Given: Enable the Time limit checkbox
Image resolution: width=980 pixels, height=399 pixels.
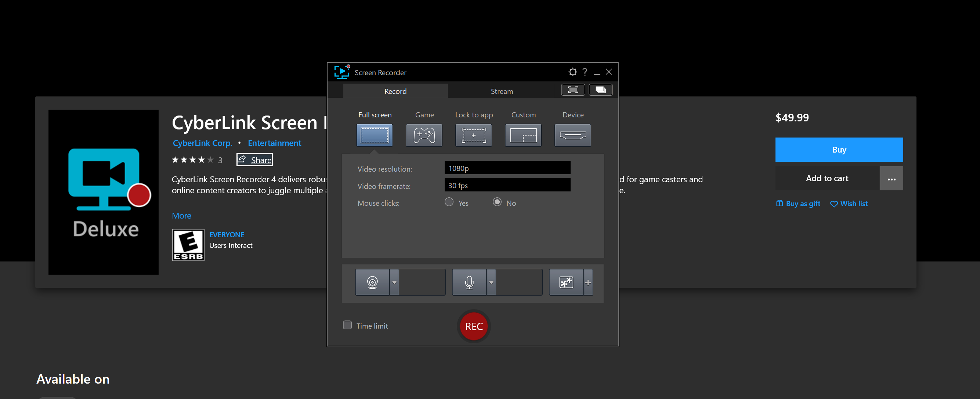Looking at the screenshot, I should (x=347, y=325).
